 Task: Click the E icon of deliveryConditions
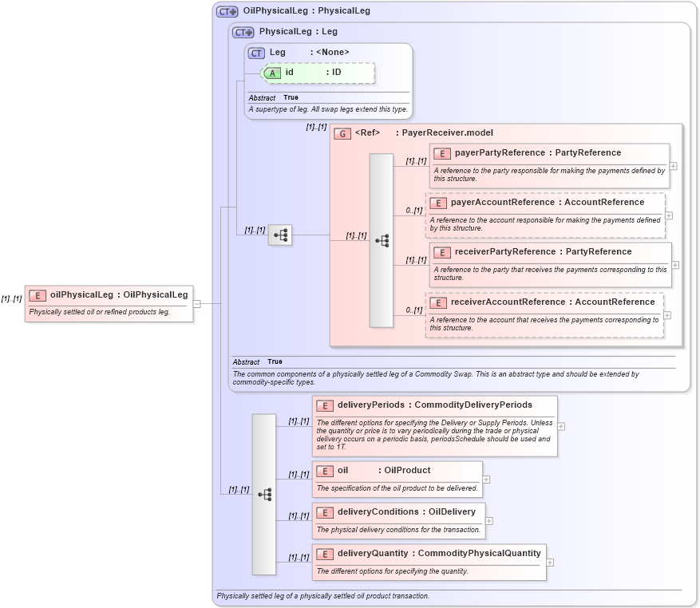pos(325,512)
